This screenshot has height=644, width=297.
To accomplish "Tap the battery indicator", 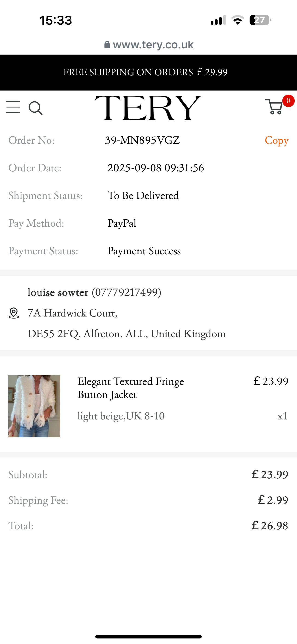I will pyautogui.click(x=260, y=20).
